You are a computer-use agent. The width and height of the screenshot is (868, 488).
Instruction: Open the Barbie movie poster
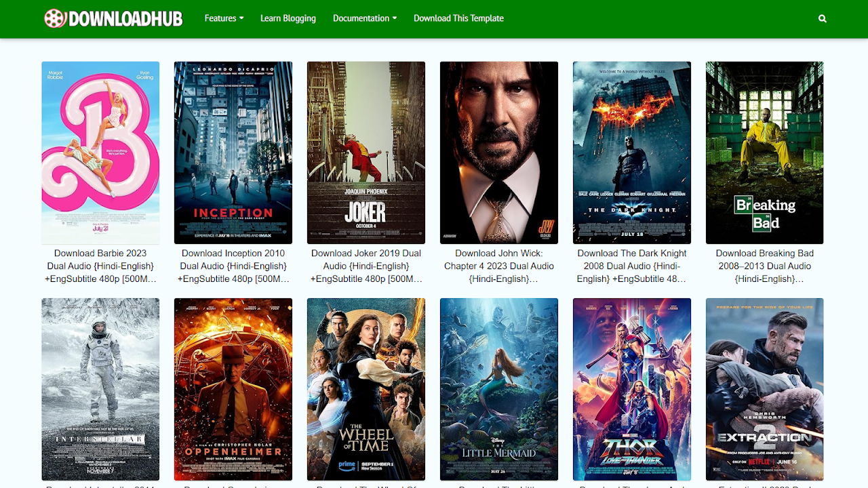point(100,152)
